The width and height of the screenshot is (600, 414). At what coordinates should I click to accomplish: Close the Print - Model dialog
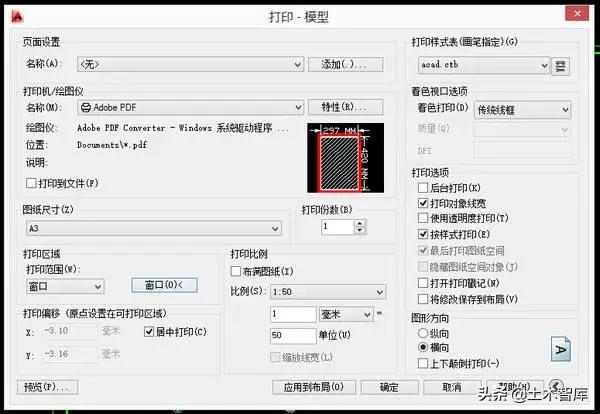pos(577,14)
